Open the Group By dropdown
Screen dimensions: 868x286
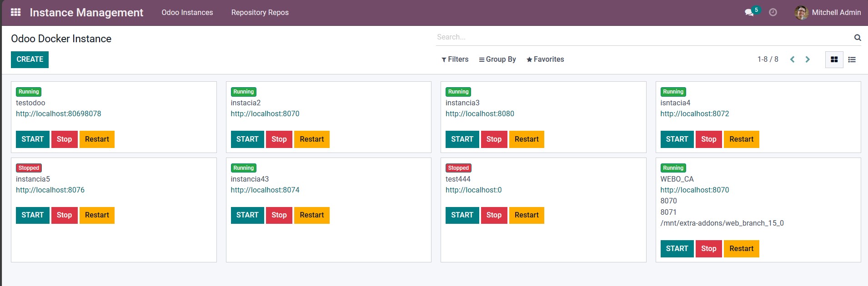497,59
